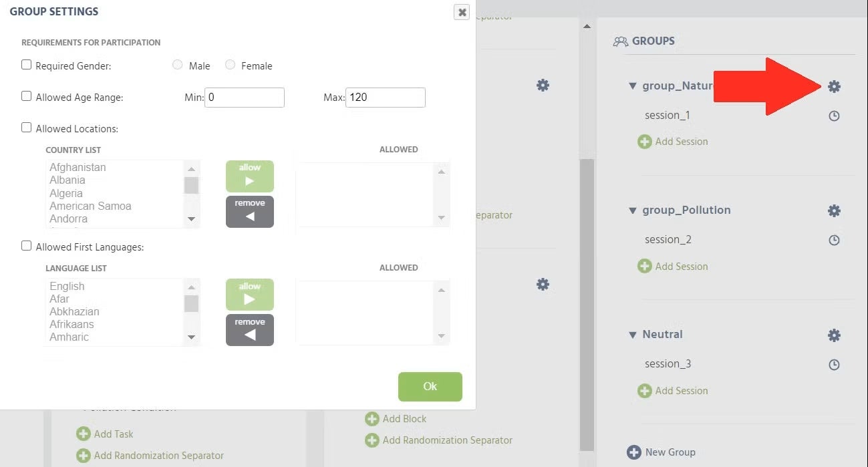Click clock icon next to session_2
The width and height of the screenshot is (868, 467).
(834, 240)
